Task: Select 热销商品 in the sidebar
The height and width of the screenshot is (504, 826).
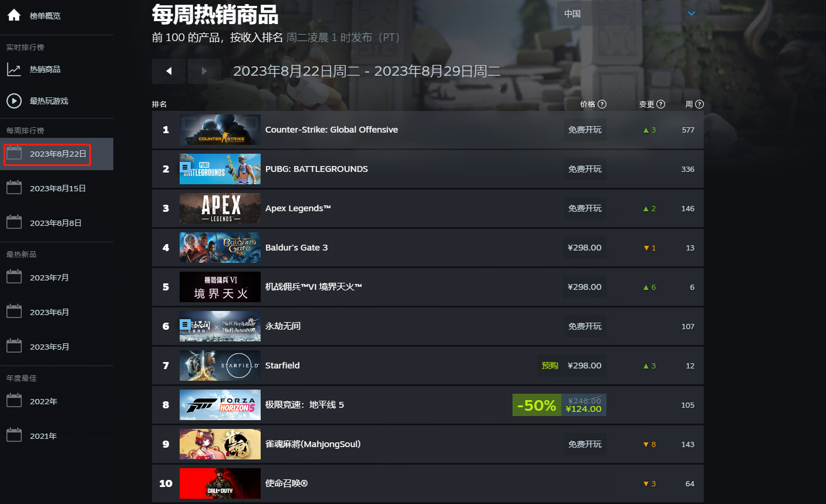Action: pyautogui.click(x=45, y=69)
